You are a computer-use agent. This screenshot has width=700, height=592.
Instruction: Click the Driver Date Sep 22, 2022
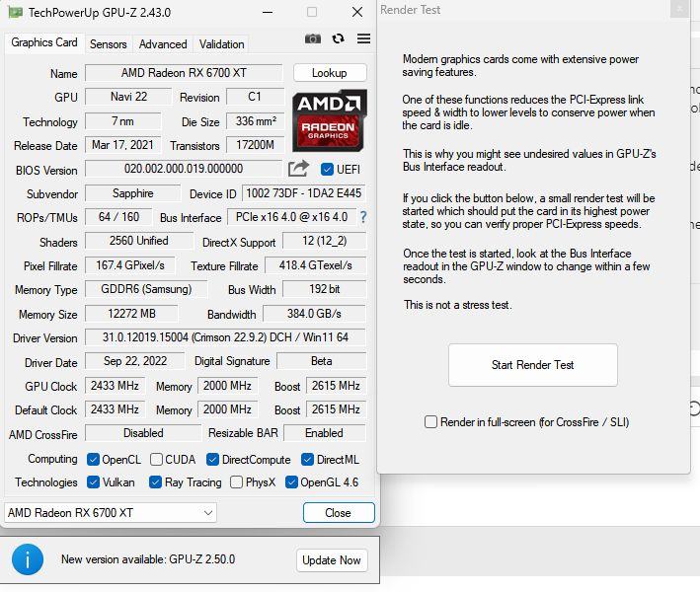click(135, 361)
